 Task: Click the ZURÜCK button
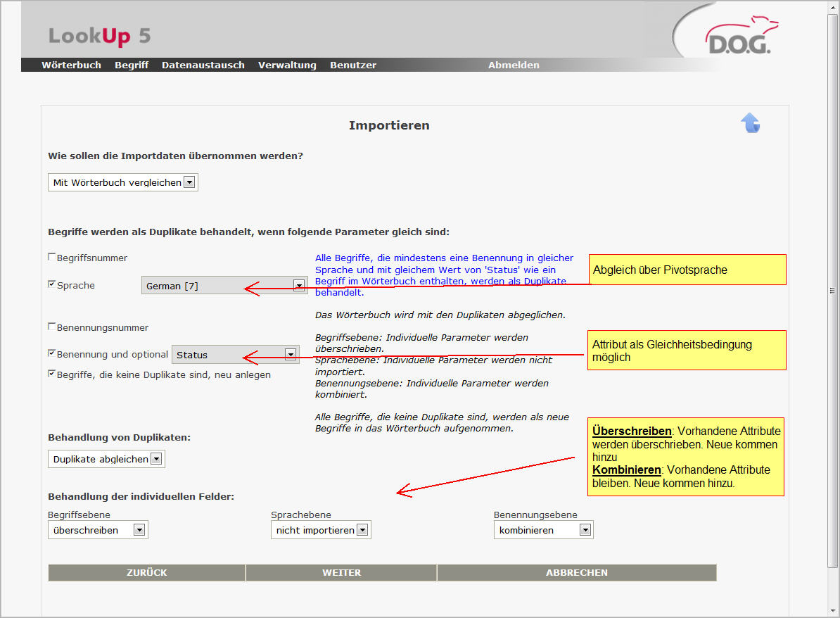click(x=147, y=572)
